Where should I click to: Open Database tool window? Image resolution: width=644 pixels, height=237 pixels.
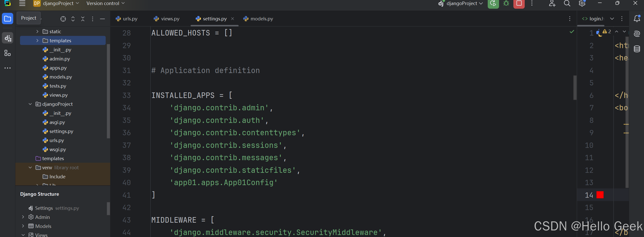coord(637,49)
